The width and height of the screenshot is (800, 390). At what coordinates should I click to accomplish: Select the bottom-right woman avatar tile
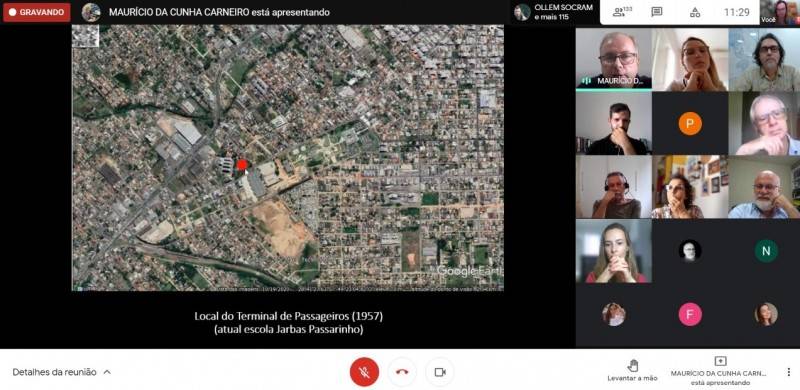pyautogui.click(x=766, y=314)
